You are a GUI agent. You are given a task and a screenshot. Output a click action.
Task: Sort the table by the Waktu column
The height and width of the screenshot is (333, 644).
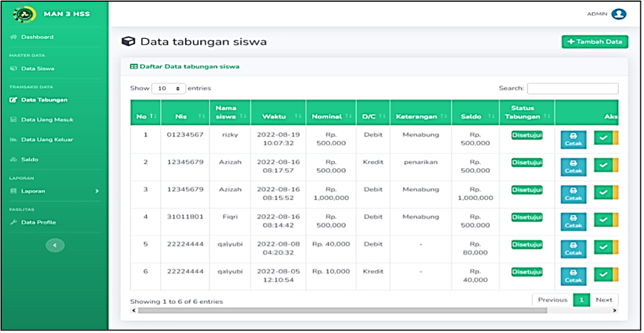click(278, 116)
